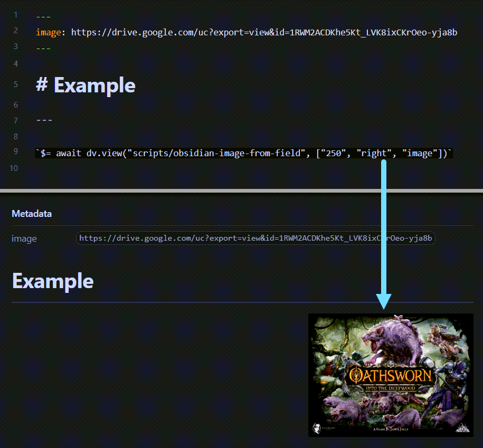Click the frontmatter image URL in the editor
The height and width of the screenshot is (448, 483).
point(264,32)
